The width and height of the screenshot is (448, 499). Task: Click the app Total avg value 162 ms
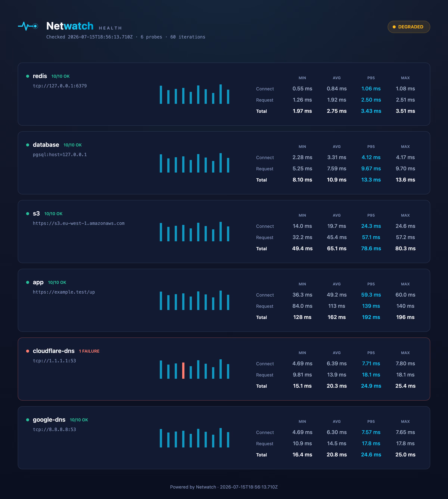337,317
